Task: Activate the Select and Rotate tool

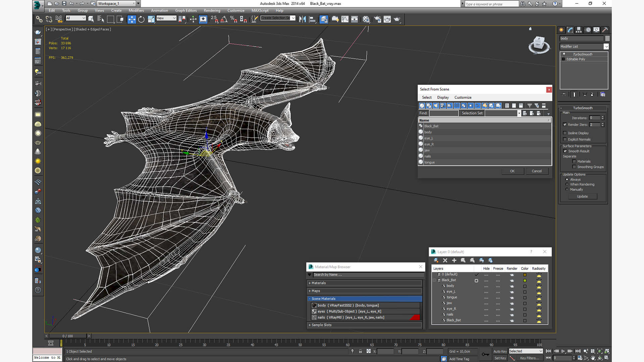Action: pyautogui.click(x=141, y=19)
